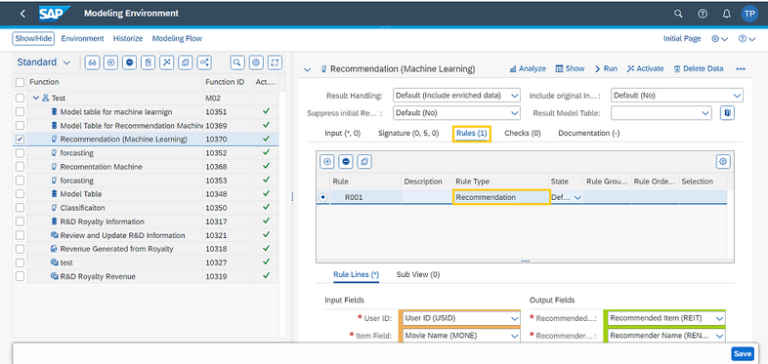The width and height of the screenshot is (768, 364).
Task: Click the share/connections icon in tree toolbar
Action: point(204,62)
